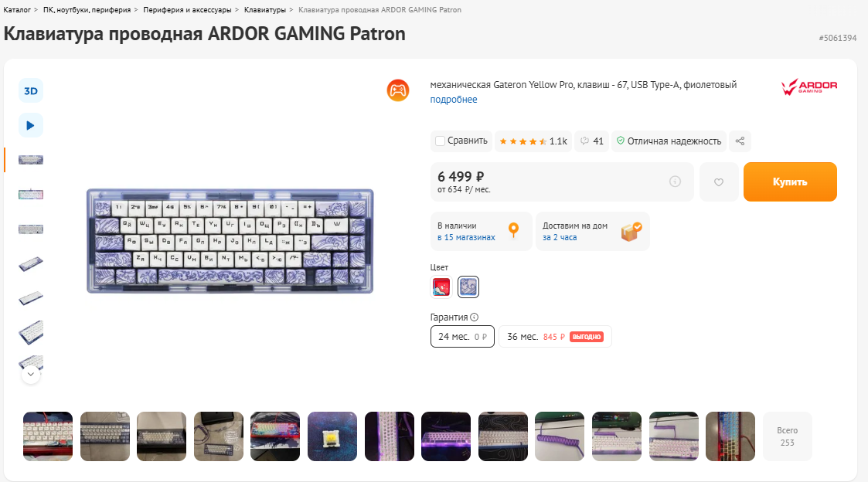This screenshot has height=482, width=868.
Task: Expand more thumbnails with the down chevron
Action: pos(30,374)
